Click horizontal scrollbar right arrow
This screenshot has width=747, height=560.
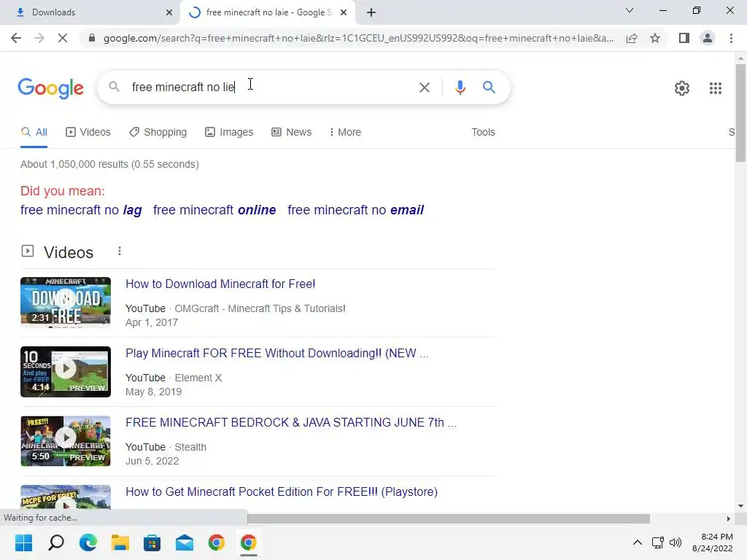click(729, 518)
